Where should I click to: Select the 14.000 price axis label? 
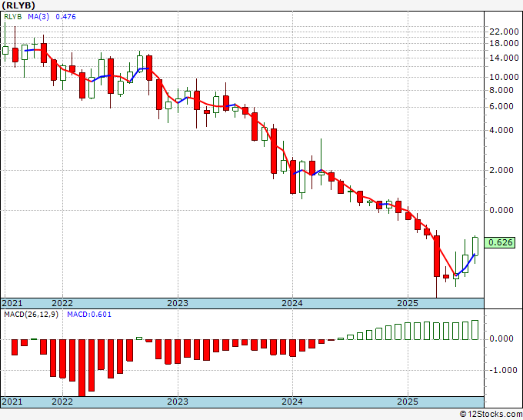click(x=504, y=58)
